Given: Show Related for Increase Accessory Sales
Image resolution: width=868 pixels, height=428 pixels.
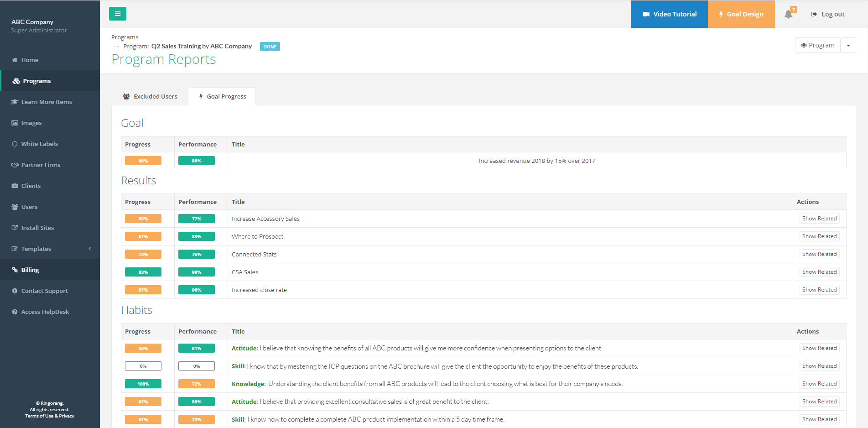Looking at the screenshot, I should tap(820, 219).
